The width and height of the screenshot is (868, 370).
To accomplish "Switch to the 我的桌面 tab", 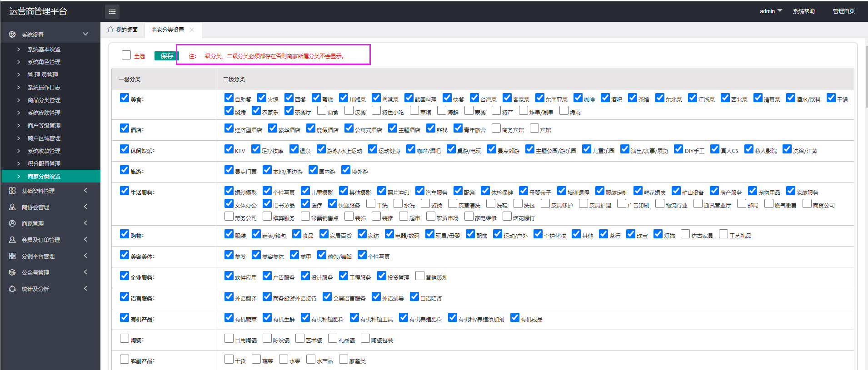I will tap(123, 30).
